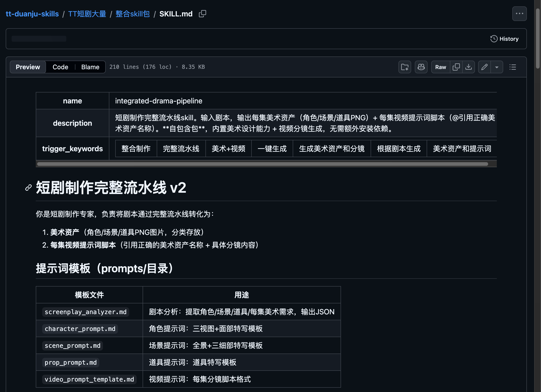Click the open in folder sparkle icon
Image resolution: width=541 pixels, height=392 pixels.
pyautogui.click(x=405, y=67)
